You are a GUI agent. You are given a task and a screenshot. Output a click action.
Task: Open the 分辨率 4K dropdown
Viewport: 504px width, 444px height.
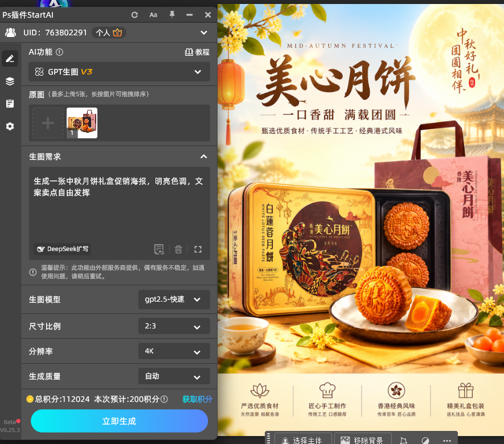174,351
